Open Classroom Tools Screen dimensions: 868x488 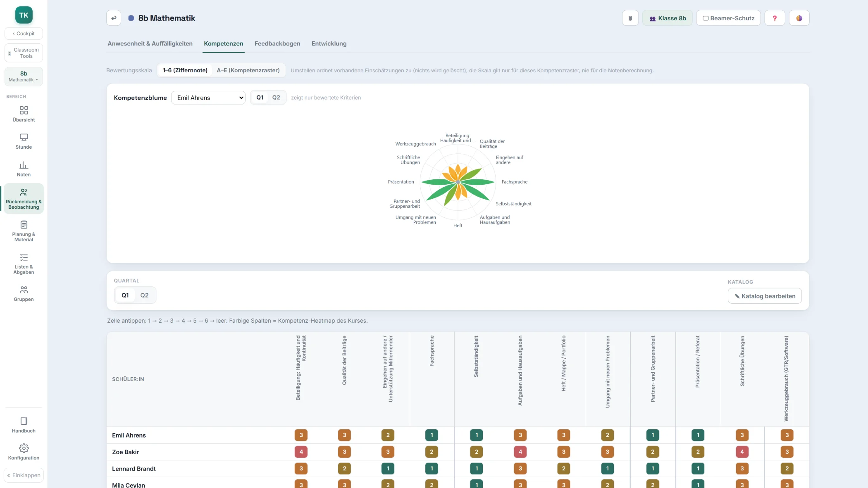pyautogui.click(x=24, y=53)
